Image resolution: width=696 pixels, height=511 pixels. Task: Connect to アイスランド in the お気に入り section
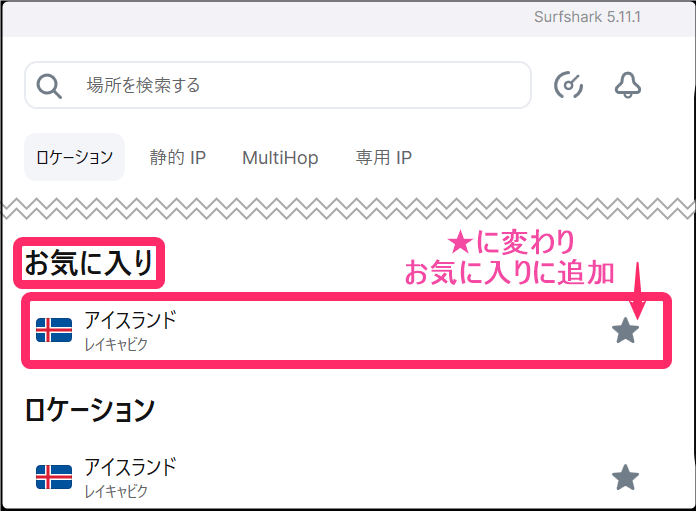tap(346, 331)
